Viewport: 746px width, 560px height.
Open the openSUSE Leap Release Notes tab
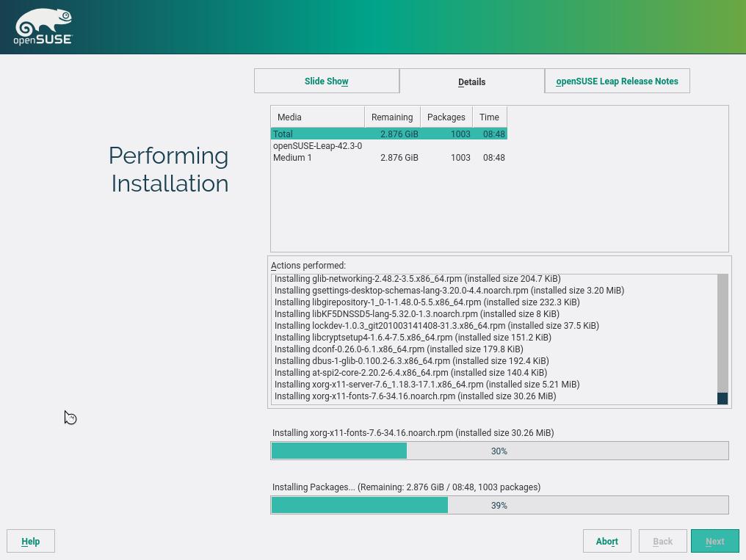click(x=617, y=81)
